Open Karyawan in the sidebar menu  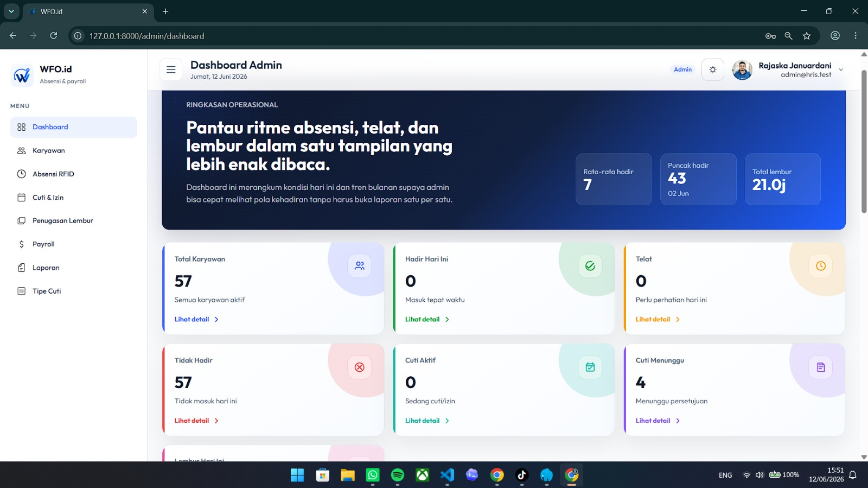74,150
